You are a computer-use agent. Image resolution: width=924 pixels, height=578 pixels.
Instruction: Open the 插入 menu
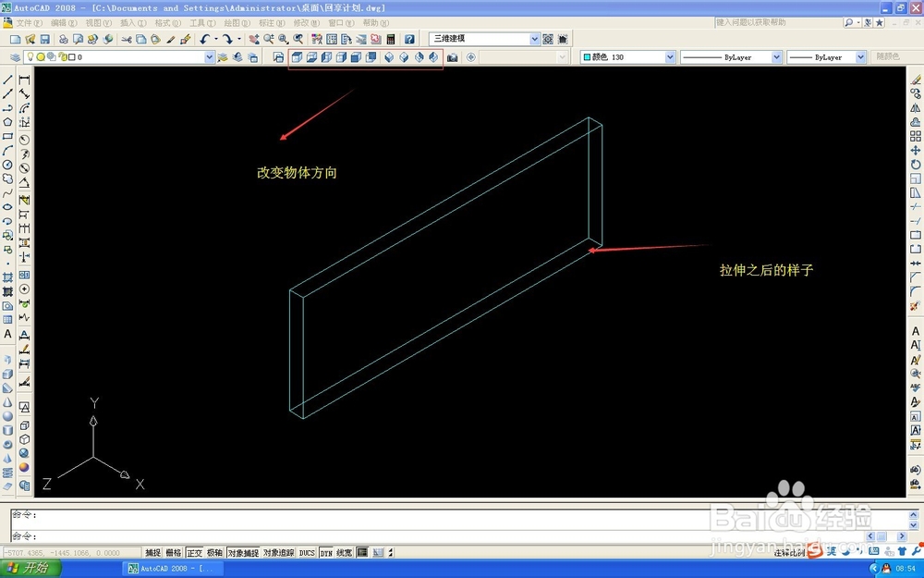click(133, 23)
